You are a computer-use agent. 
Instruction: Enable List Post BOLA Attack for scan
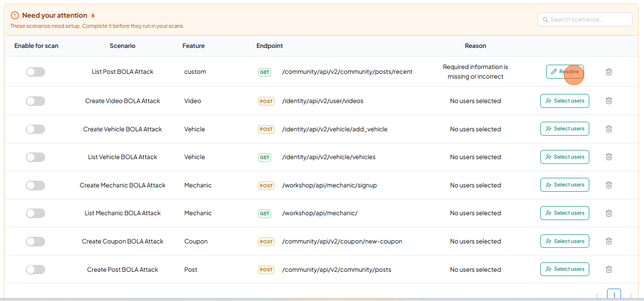pos(36,72)
